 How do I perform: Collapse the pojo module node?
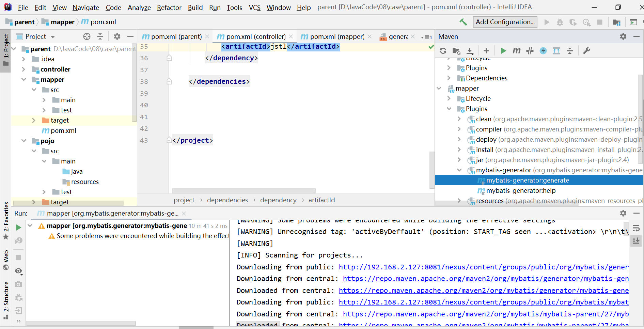(23, 141)
